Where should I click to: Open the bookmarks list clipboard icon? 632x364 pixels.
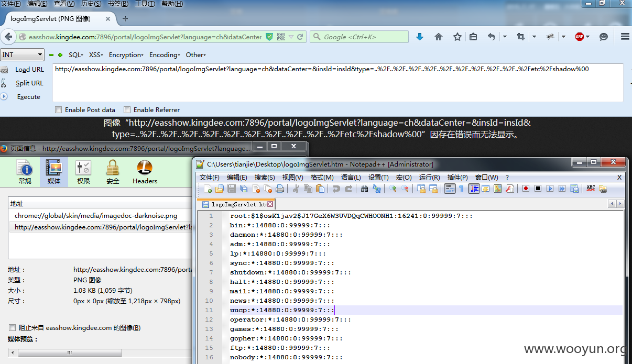point(473,37)
